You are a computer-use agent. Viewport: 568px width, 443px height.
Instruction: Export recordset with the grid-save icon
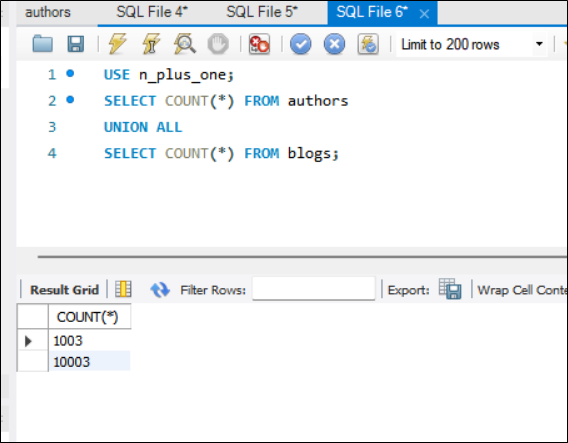(x=450, y=289)
